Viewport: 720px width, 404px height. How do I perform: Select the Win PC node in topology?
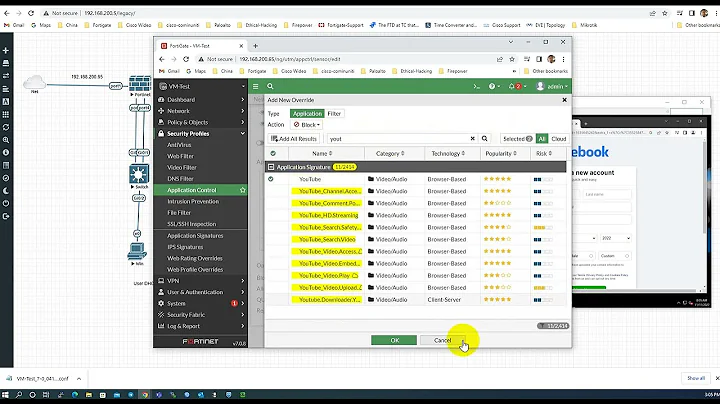[137, 252]
